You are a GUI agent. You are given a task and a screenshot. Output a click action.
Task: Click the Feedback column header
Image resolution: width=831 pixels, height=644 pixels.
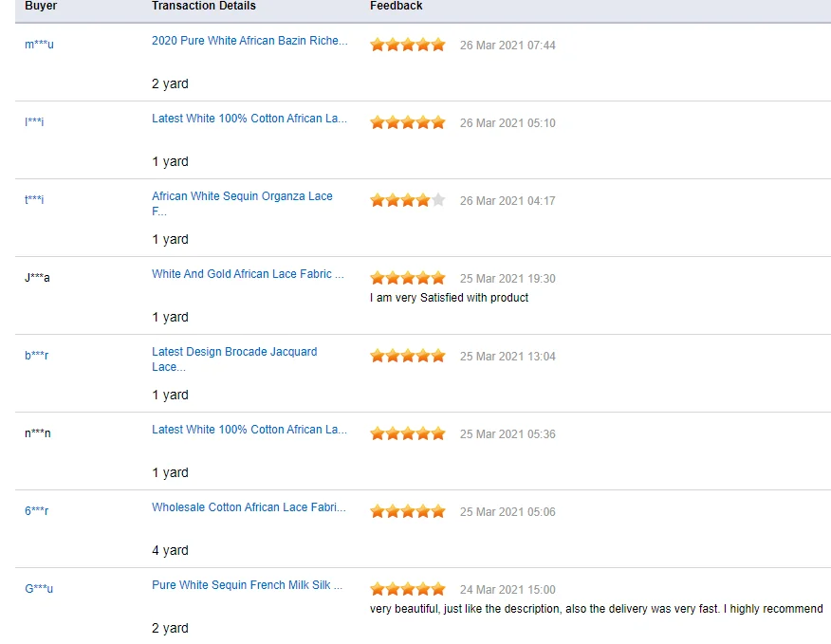coord(396,6)
